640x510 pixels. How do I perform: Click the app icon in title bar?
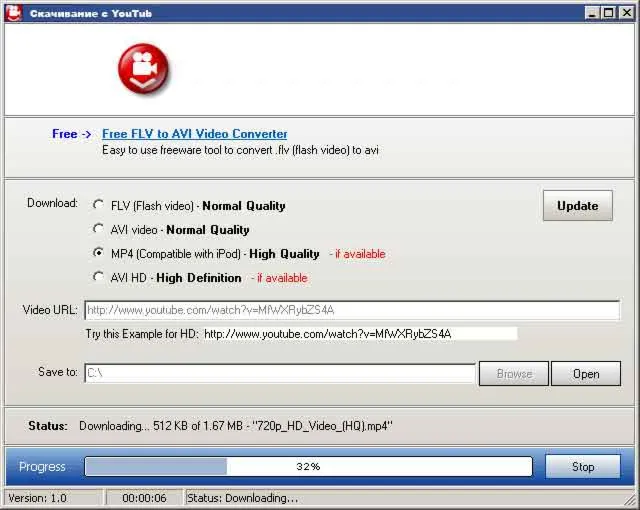(x=13, y=13)
